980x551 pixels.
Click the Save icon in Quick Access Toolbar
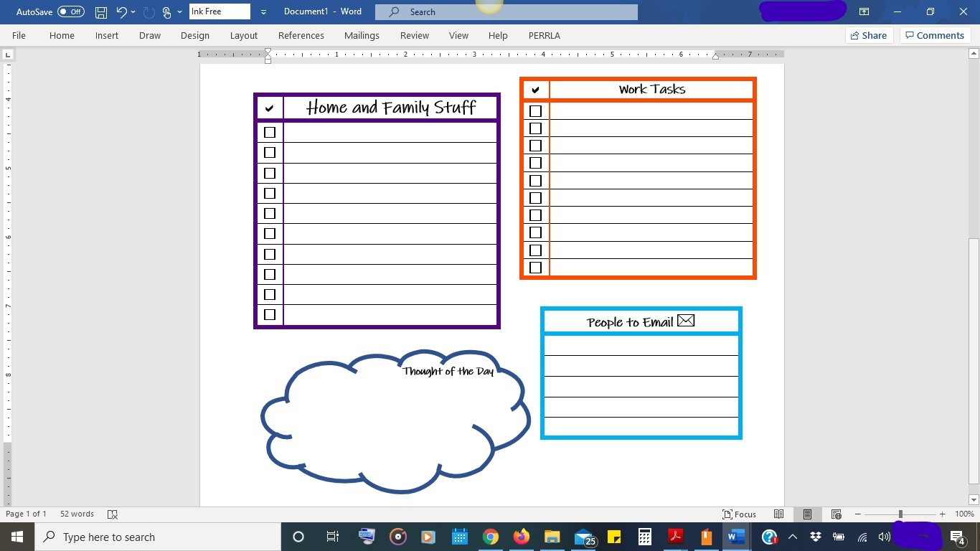(100, 11)
